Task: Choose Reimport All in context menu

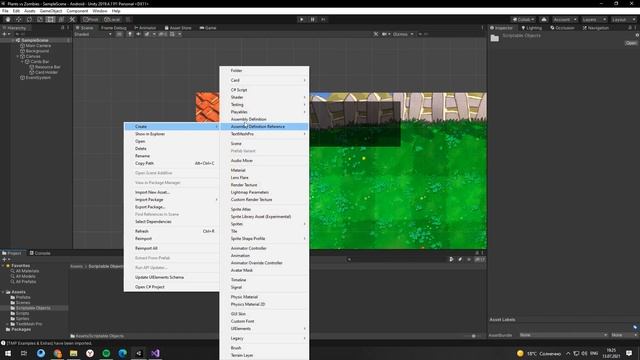Action: [x=171, y=248]
